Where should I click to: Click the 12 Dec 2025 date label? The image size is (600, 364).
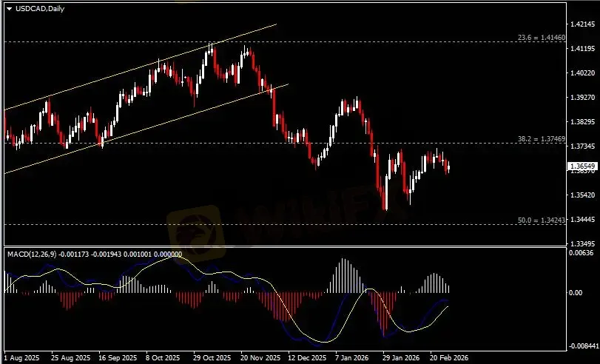[308, 358]
